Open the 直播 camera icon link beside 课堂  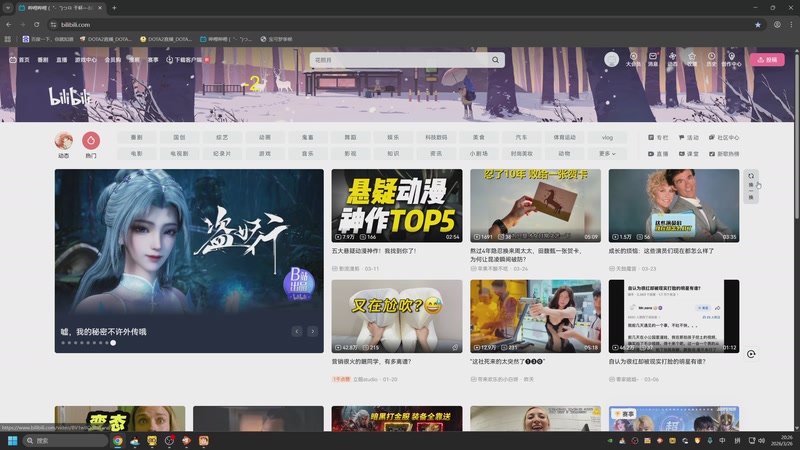coord(658,154)
